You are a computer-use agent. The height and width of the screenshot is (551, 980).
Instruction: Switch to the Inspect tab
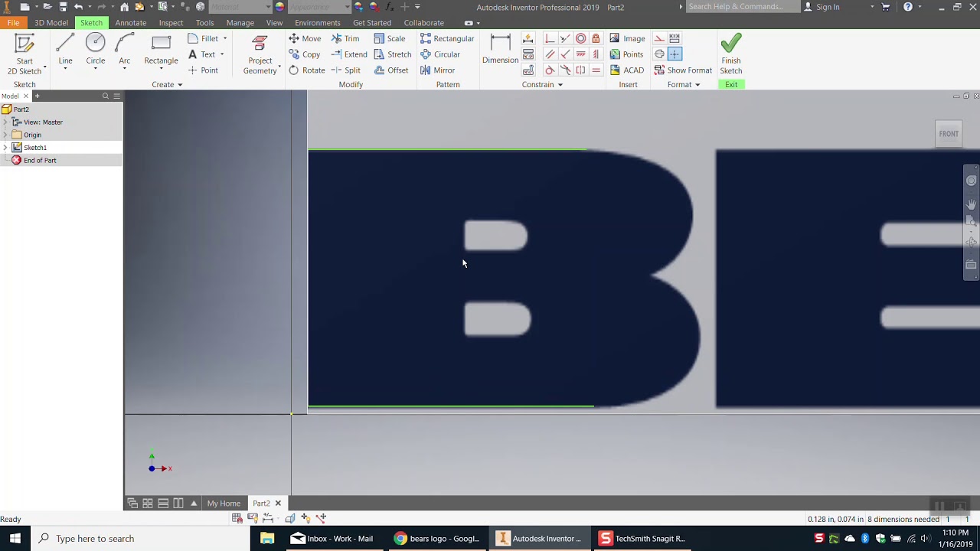(171, 22)
